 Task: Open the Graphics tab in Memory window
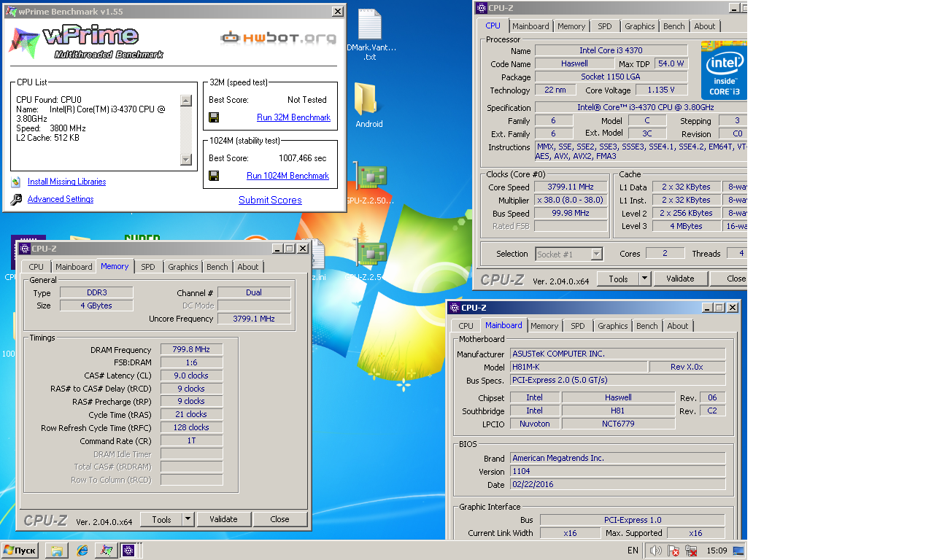point(183,267)
